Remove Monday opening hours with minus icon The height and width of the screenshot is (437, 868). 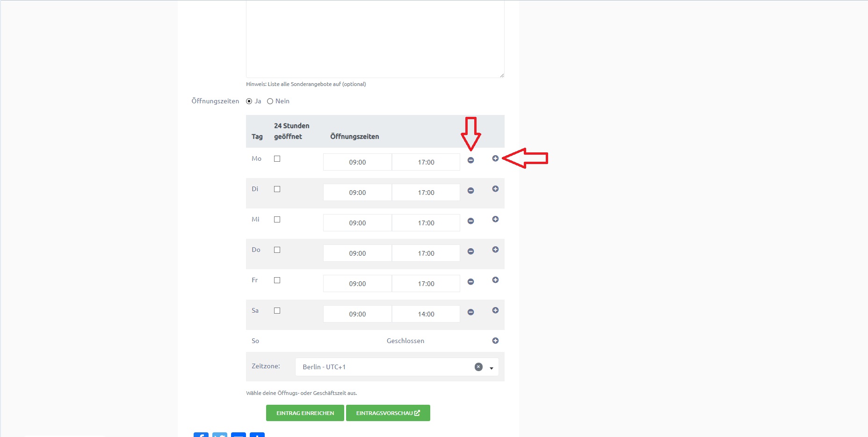(470, 160)
